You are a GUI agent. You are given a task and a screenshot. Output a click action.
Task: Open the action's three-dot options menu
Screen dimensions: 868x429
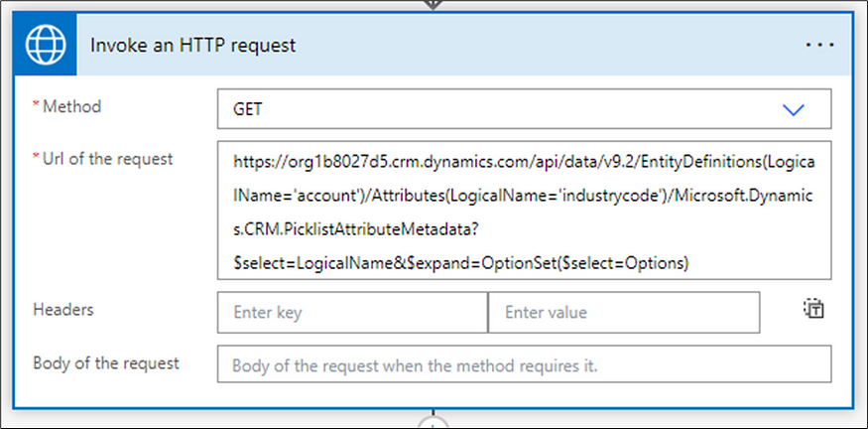819,46
